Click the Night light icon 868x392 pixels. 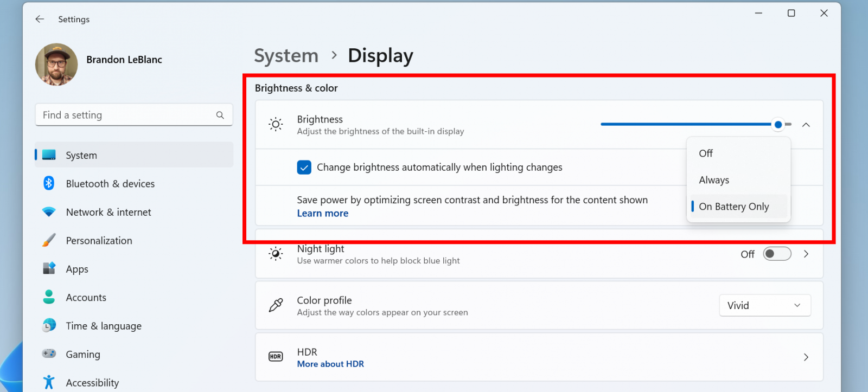pyautogui.click(x=276, y=254)
